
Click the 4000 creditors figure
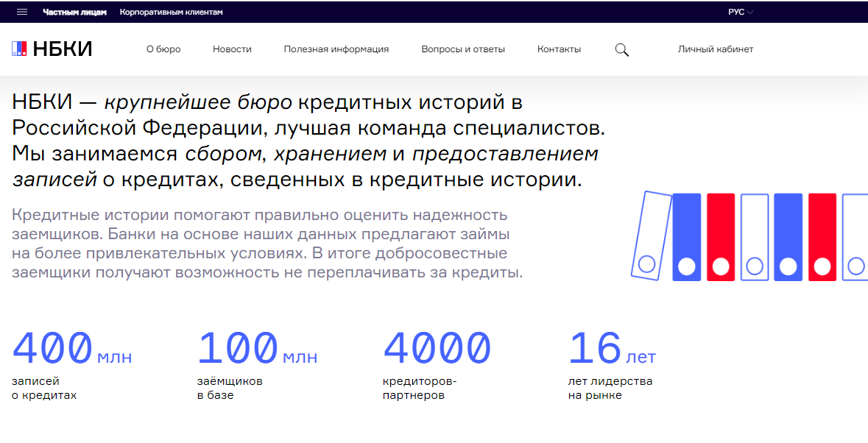point(437,348)
